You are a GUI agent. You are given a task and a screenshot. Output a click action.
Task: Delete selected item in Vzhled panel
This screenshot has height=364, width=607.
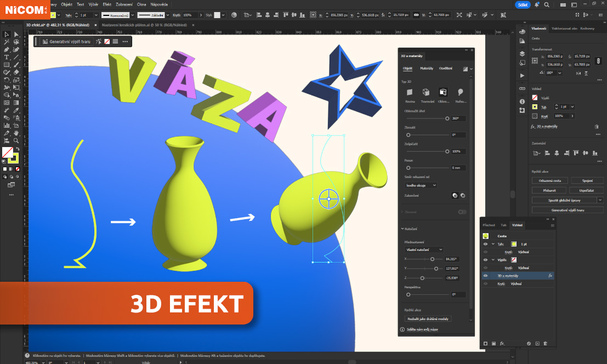(x=546, y=343)
